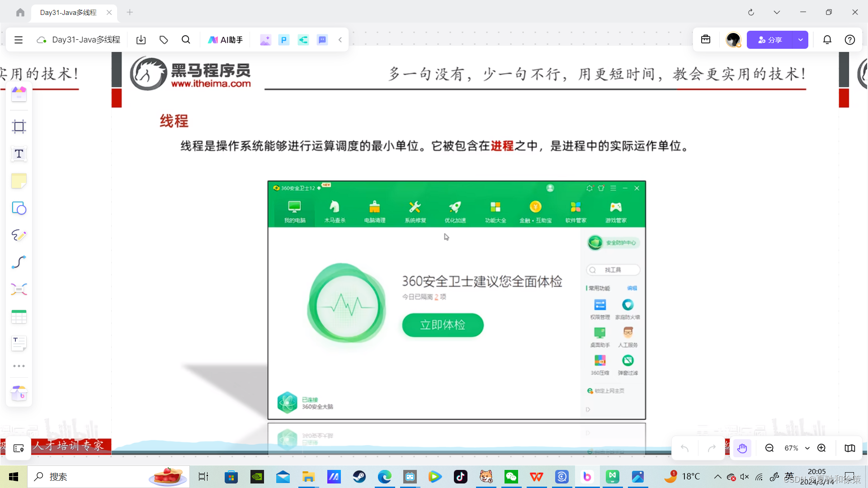Select the Pen drawing tool
The width and height of the screenshot is (868, 488).
tap(19, 235)
